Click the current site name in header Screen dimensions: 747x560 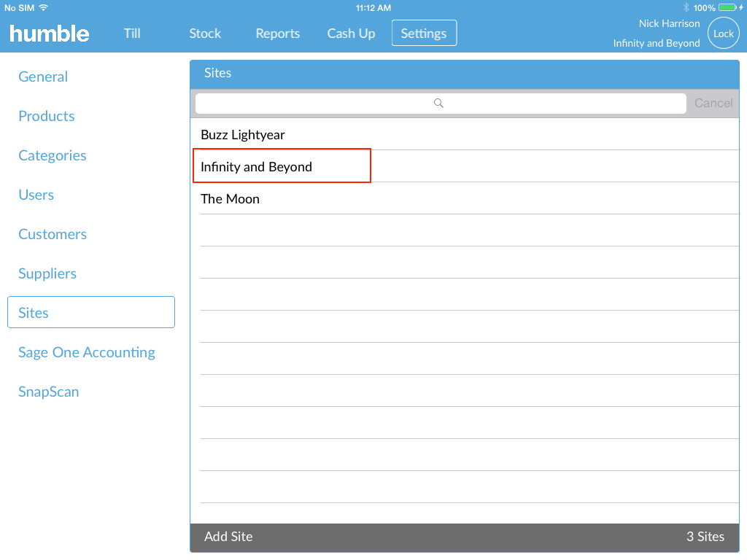[657, 43]
